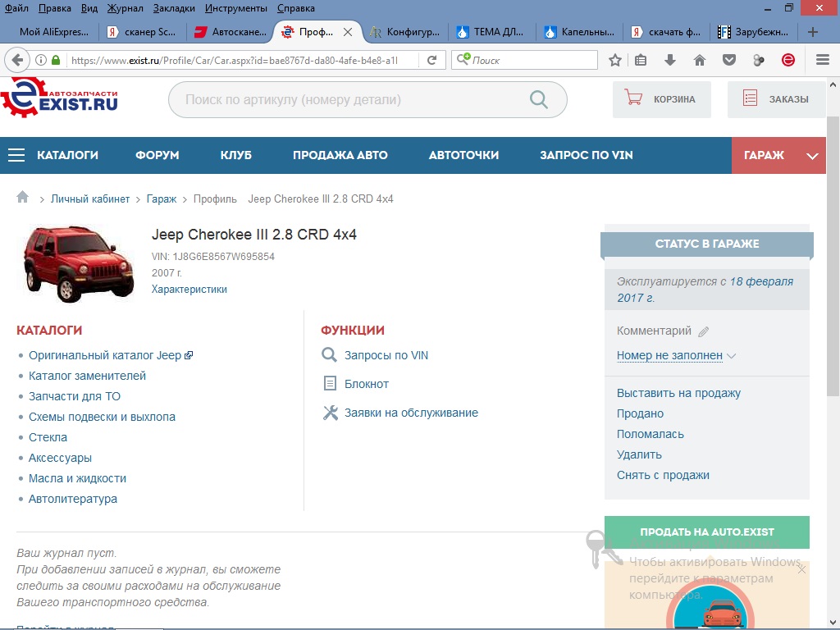The image size is (840, 630).
Task: Switch to the Автоскане... tab
Action: click(231, 32)
